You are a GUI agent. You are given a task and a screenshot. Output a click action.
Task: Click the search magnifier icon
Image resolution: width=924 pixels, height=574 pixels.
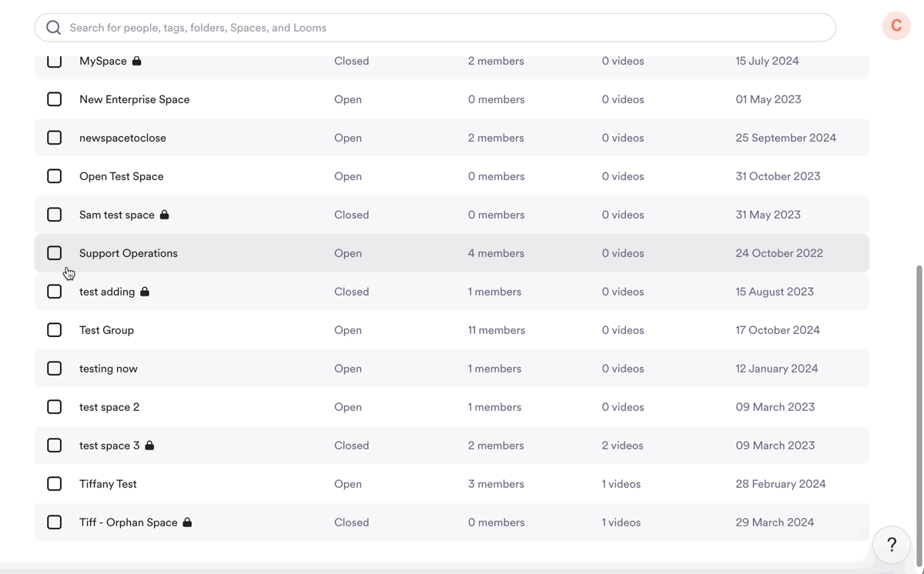[53, 28]
